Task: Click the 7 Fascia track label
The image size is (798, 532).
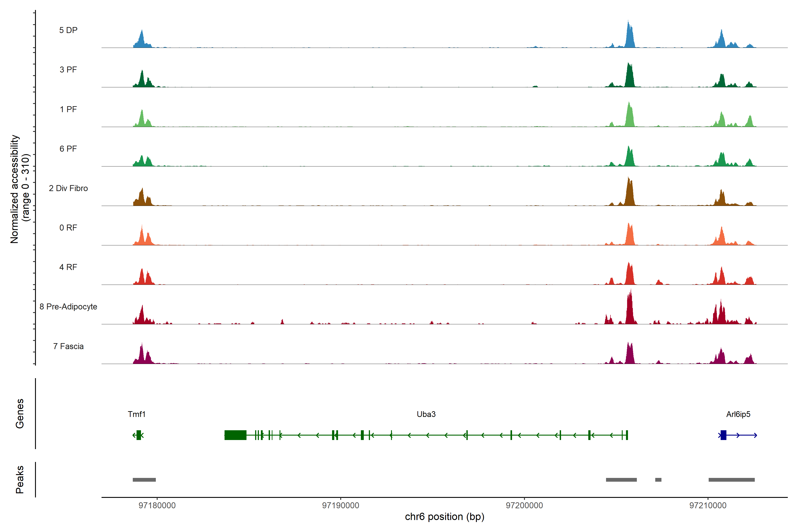Action: (x=68, y=346)
